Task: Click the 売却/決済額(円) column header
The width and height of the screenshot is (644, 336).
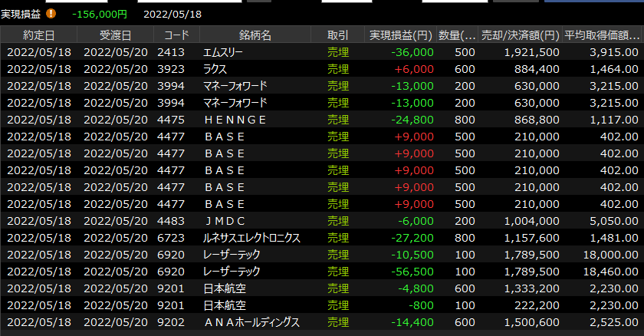Action: (520, 35)
